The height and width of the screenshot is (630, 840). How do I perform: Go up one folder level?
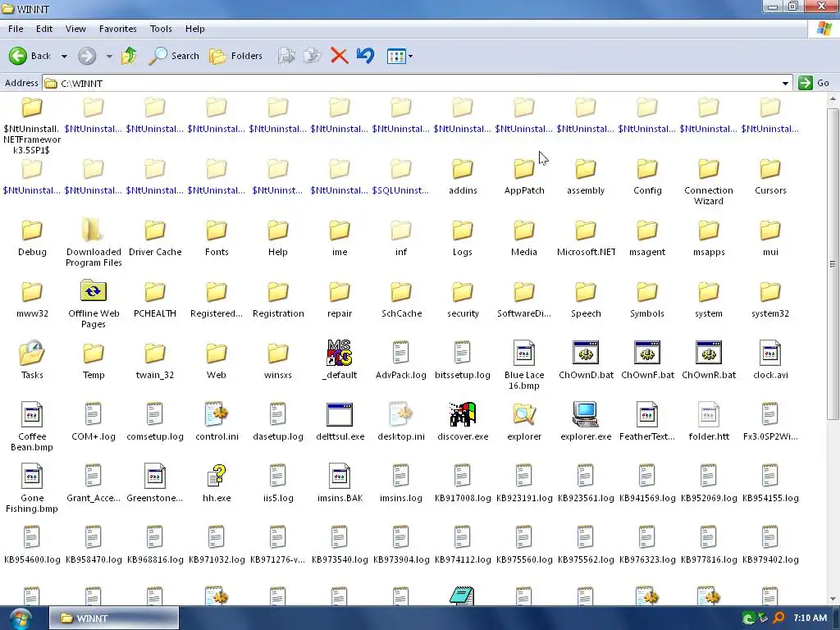(x=129, y=56)
